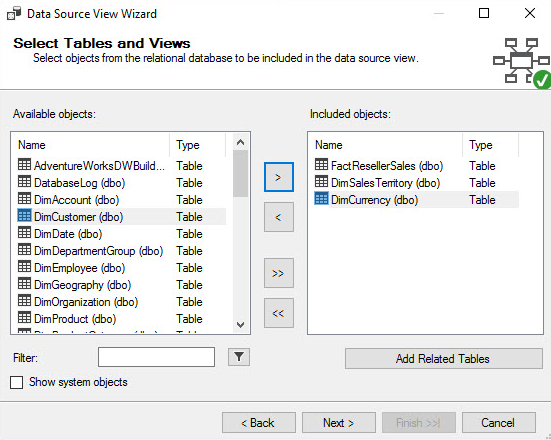Add all objects with the >> arrow
Viewport: 551px width, 440px height.
tap(279, 273)
